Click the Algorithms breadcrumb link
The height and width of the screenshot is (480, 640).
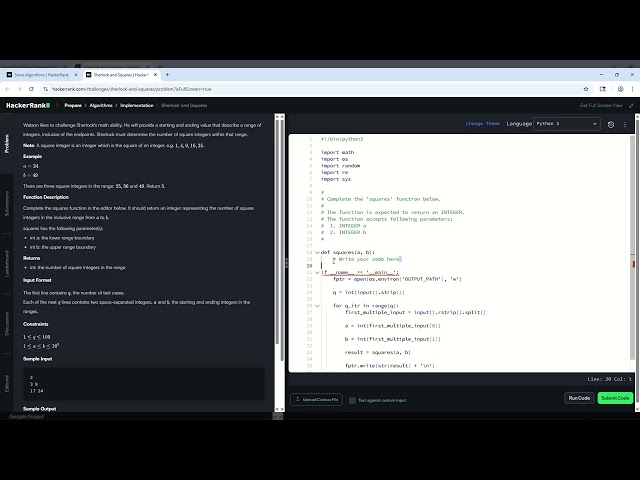point(101,105)
